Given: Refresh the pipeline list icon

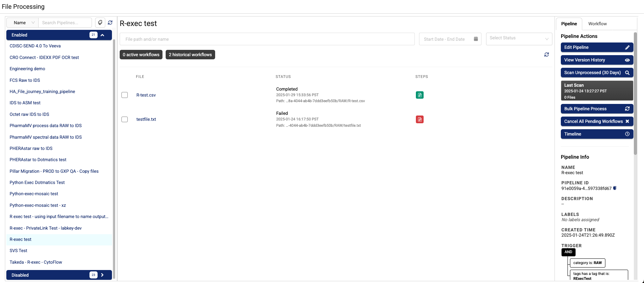Looking at the screenshot, I should click(110, 22).
